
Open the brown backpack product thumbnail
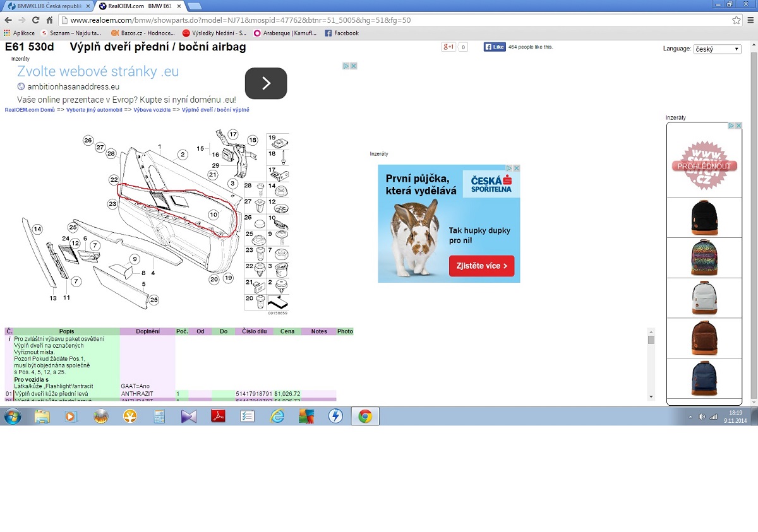coord(704,338)
